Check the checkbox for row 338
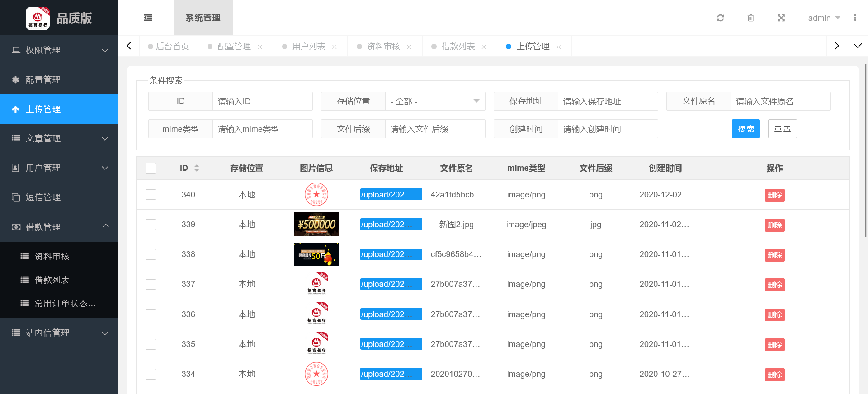Screen dimensions: 868x394 [151, 254]
